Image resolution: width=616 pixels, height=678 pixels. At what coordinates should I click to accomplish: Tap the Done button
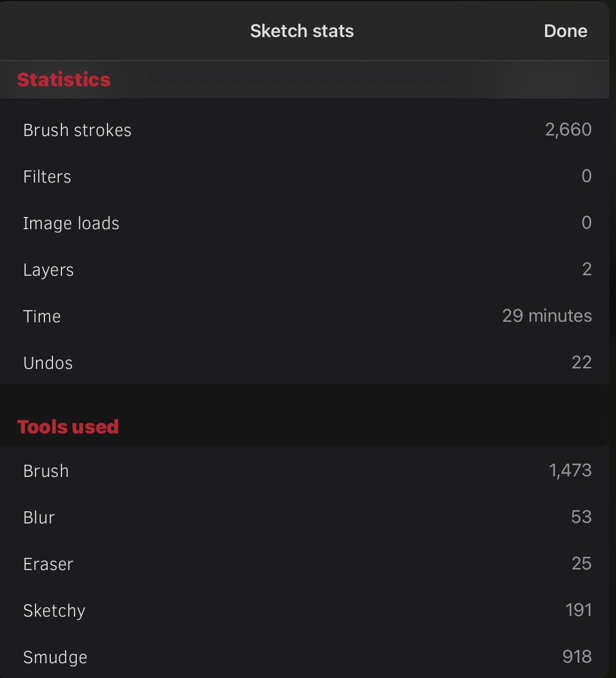tap(565, 31)
